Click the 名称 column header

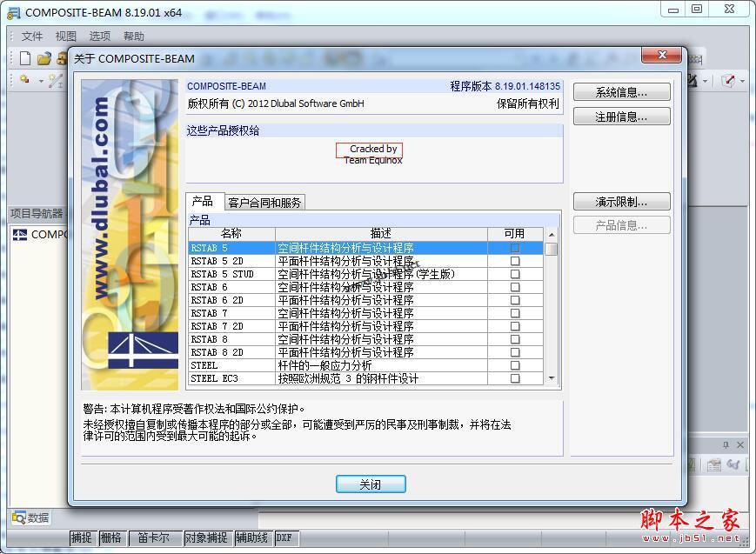tap(231, 233)
